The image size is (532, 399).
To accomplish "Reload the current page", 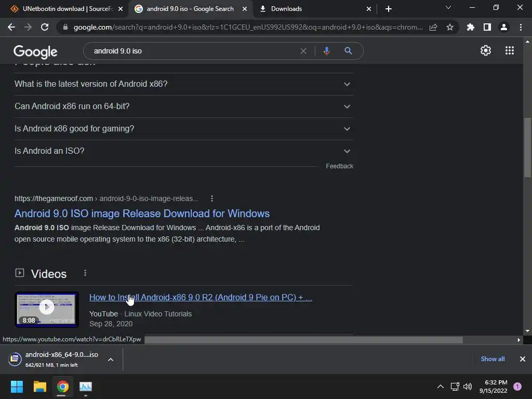I will point(45,27).
